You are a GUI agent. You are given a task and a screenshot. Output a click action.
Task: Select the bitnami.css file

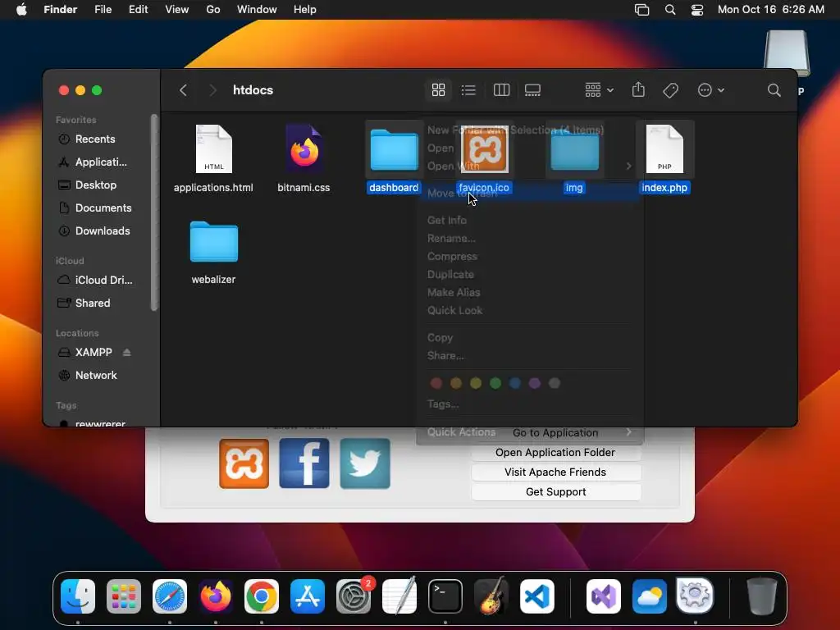(304, 158)
